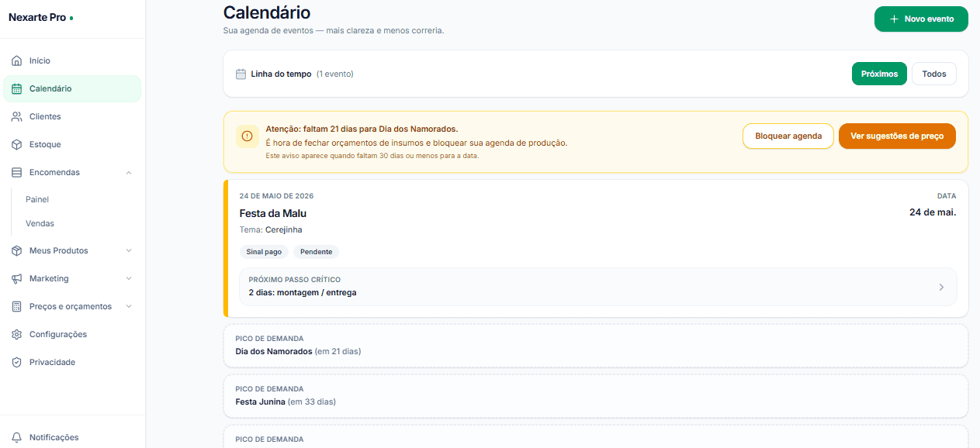Open the Estoque menu item
Viewport: 980px width, 448px height.
point(73,144)
